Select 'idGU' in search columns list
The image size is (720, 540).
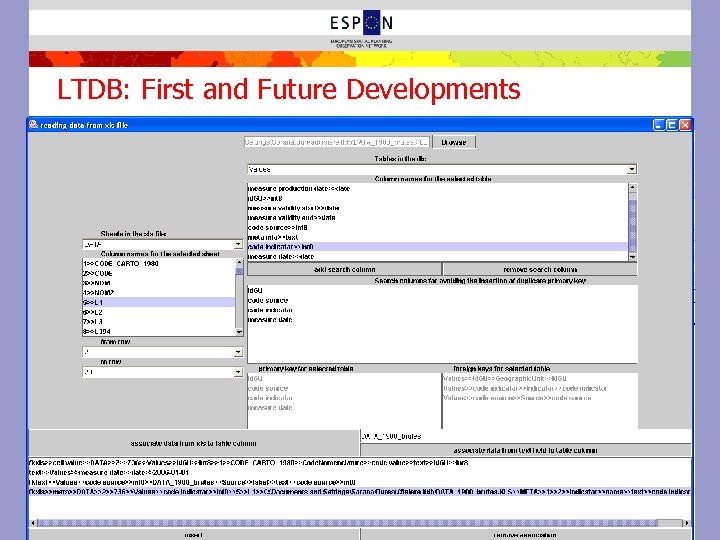[x=442, y=291]
